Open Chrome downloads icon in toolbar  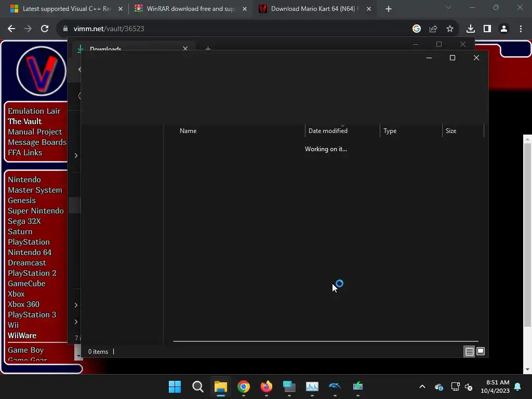(470, 29)
